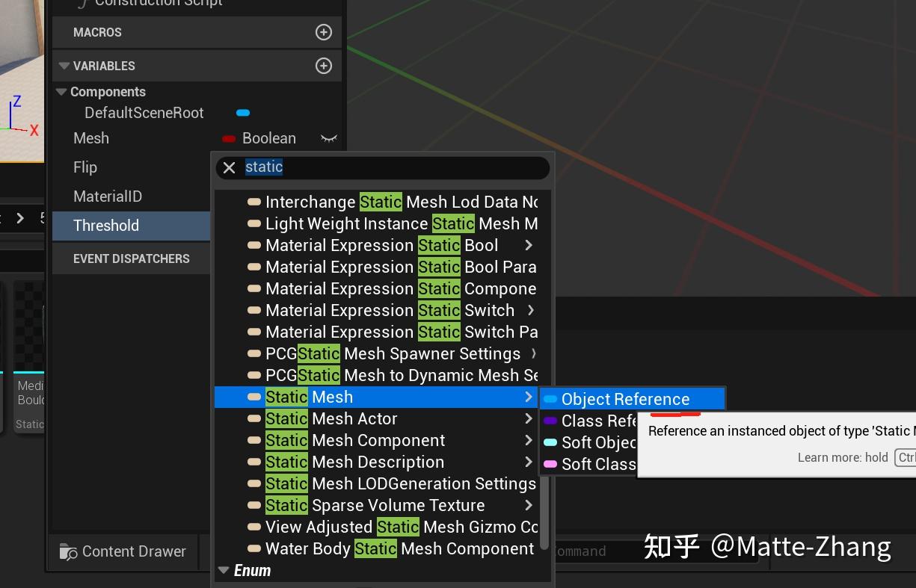Select the cyan Object Reference pill icon
The width and height of the screenshot is (916, 588).
[x=551, y=398]
